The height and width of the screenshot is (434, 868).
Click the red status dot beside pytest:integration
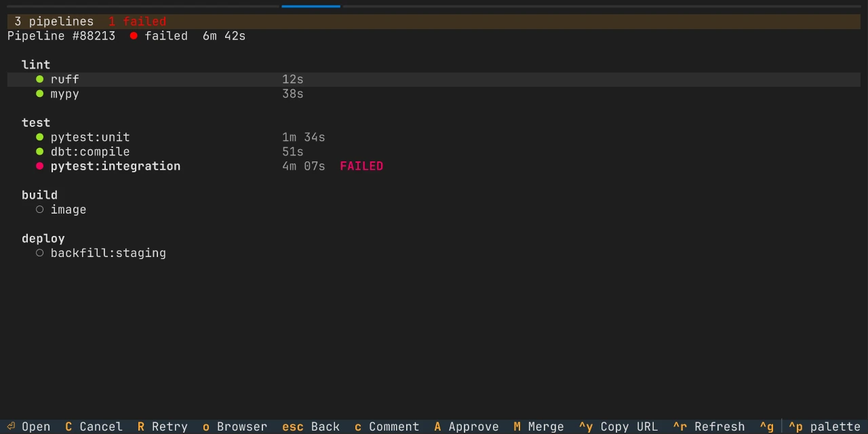pyautogui.click(x=39, y=166)
